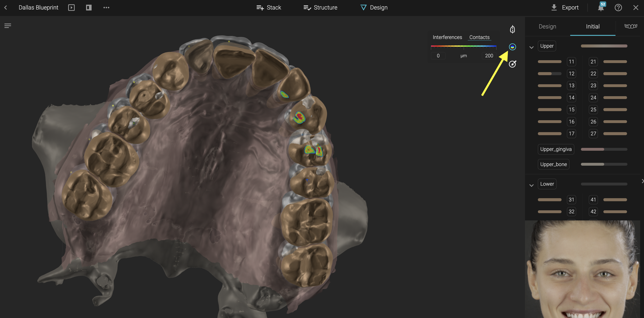
Task: Toggle tooth 11 visibility
Action: [x=571, y=62]
